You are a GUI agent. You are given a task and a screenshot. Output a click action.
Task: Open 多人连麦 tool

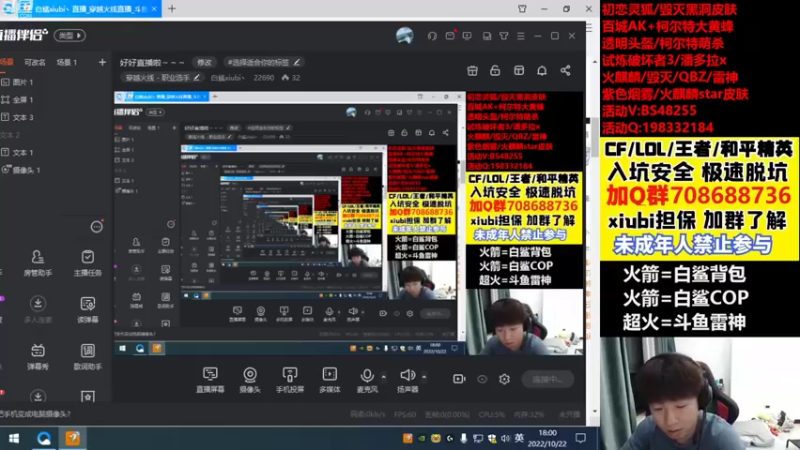[x=38, y=310]
